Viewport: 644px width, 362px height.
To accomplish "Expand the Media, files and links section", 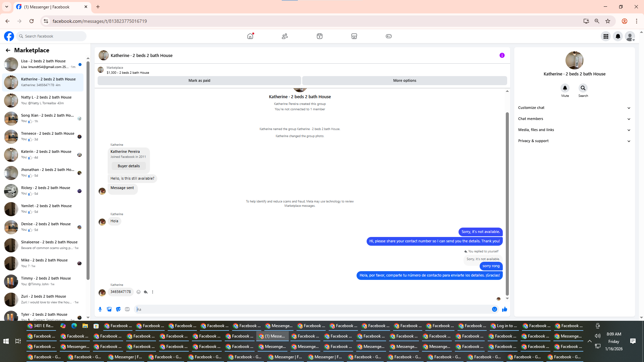I will point(574,130).
